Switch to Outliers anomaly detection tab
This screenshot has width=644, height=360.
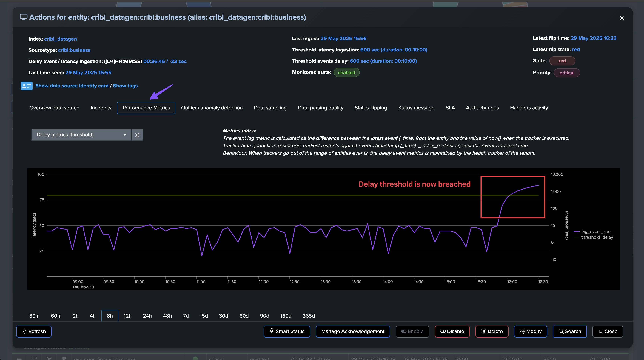[212, 108]
